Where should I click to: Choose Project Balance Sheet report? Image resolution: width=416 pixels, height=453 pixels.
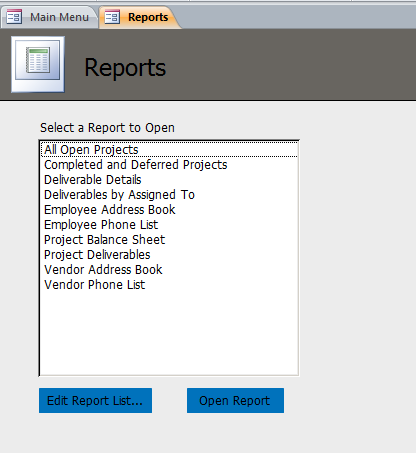click(x=169, y=240)
